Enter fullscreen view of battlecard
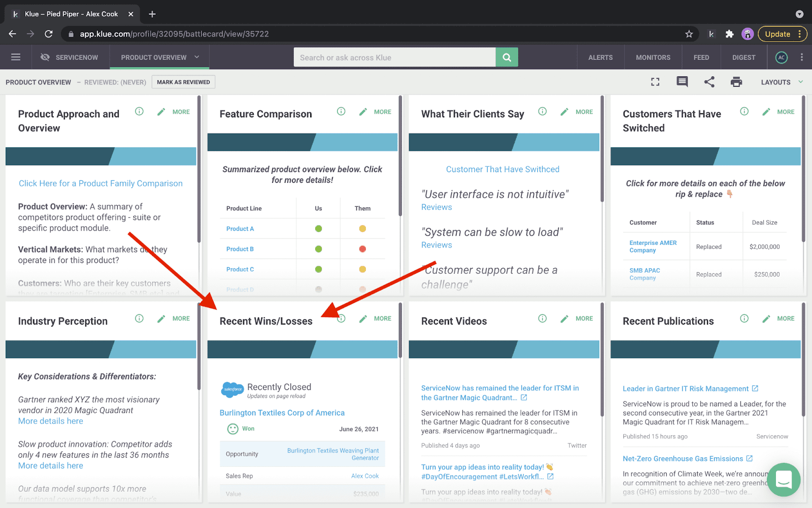Screen dimensions: 812x508 [x=655, y=82]
